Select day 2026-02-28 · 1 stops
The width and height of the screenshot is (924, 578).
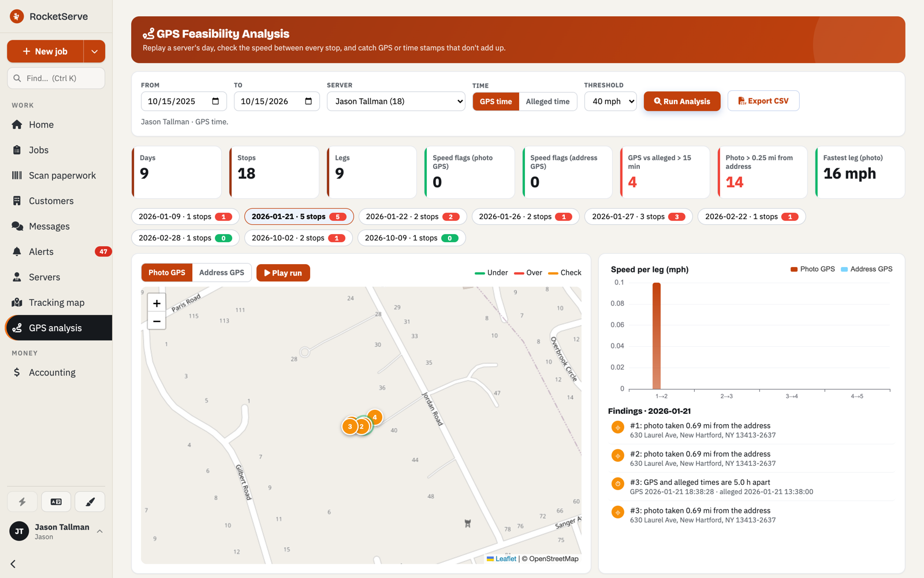[x=185, y=238]
